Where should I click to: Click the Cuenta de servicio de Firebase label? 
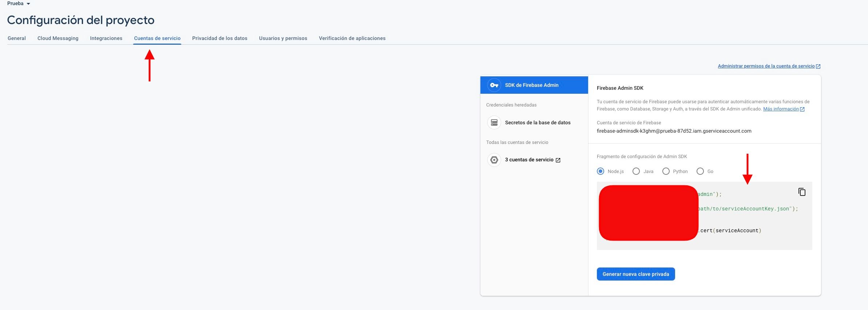coord(629,123)
